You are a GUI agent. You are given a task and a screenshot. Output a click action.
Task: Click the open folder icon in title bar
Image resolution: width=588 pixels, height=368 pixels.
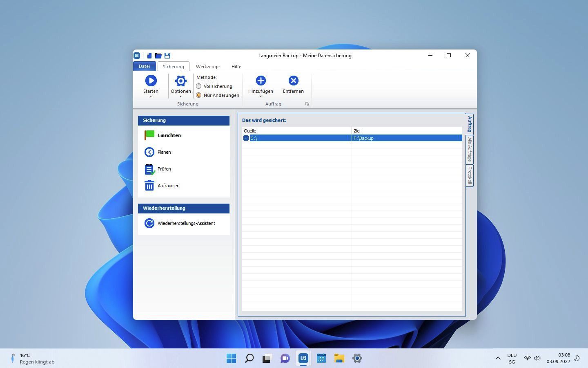pyautogui.click(x=158, y=56)
